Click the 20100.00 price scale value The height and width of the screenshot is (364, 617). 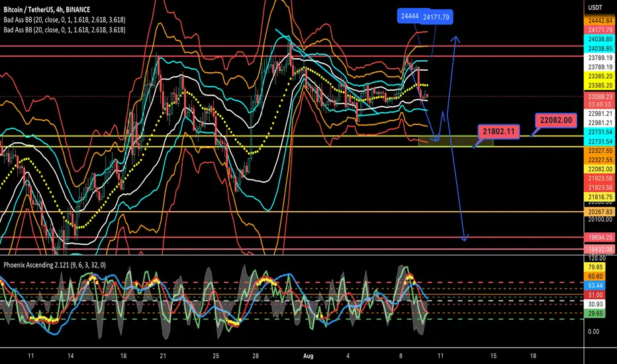click(x=600, y=220)
